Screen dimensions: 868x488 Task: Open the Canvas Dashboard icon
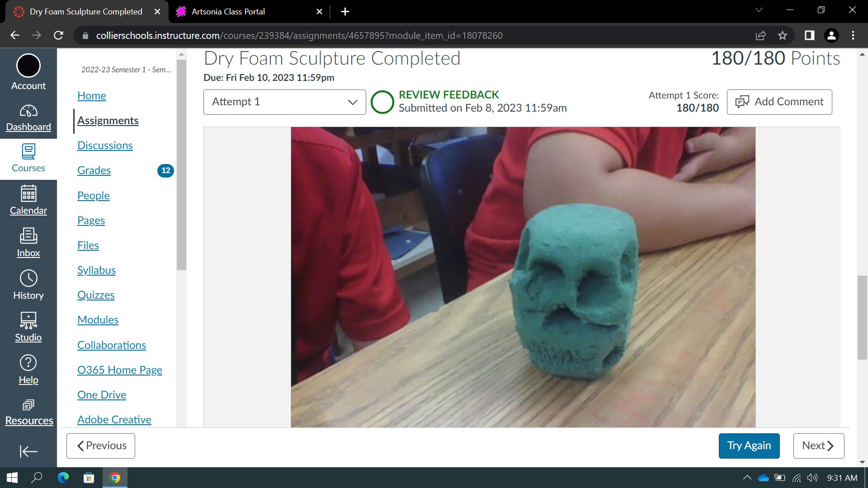click(x=28, y=112)
